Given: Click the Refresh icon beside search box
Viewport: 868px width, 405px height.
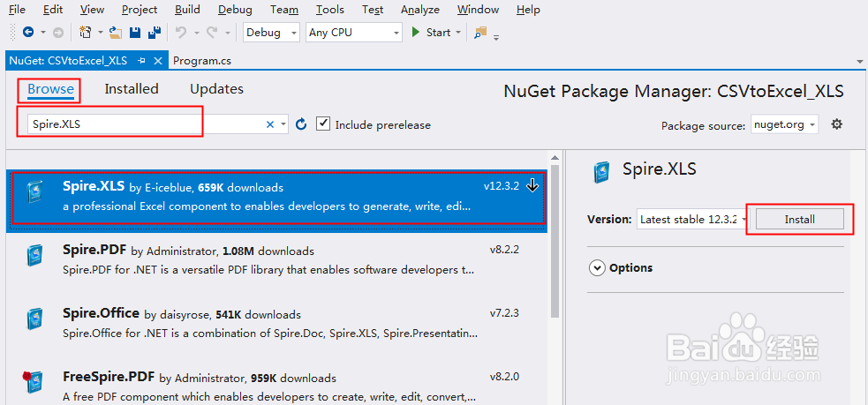Looking at the screenshot, I should pyautogui.click(x=301, y=124).
